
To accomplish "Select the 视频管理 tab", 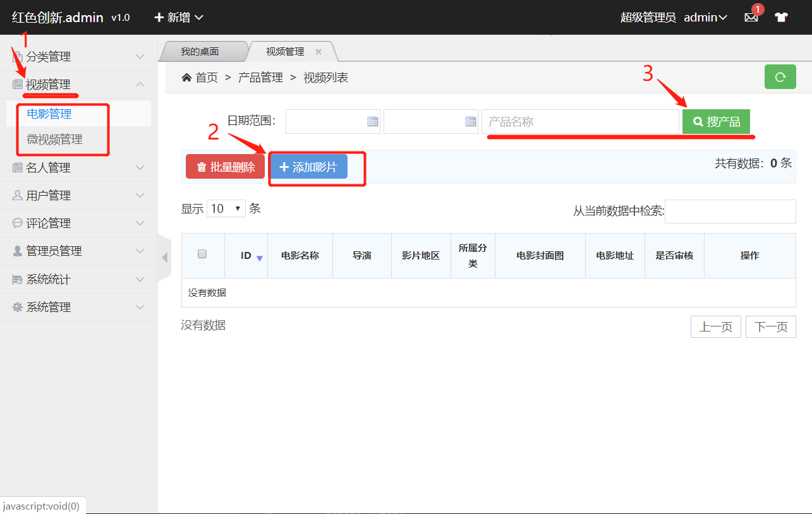I will pos(285,52).
